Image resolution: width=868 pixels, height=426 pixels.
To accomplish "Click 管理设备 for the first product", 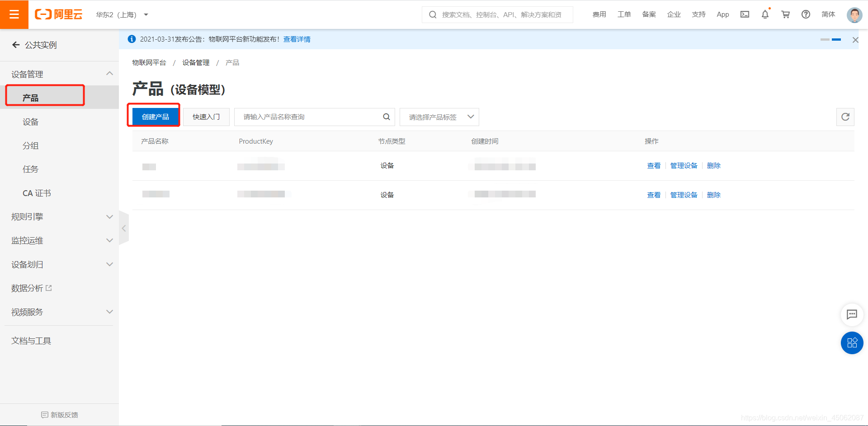I will (x=684, y=165).
